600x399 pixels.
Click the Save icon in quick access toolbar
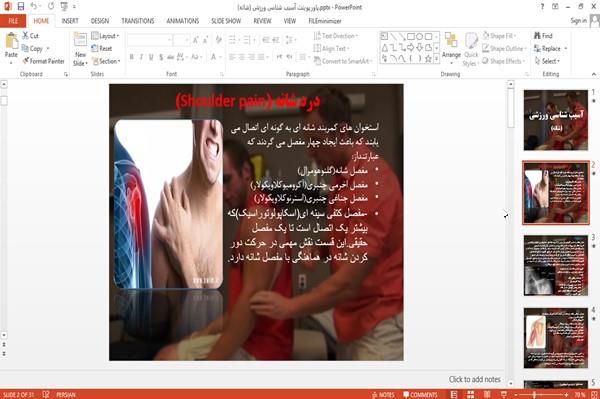click(21, 6)
